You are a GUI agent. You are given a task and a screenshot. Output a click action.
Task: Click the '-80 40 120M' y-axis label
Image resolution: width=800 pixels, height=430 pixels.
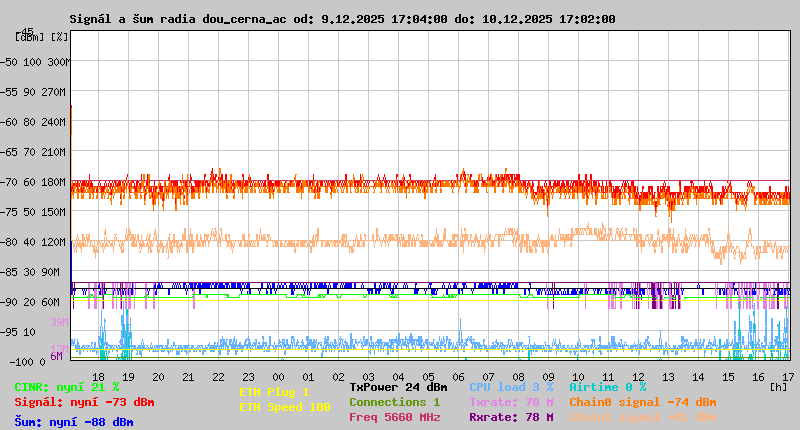(x=33, y=242)
